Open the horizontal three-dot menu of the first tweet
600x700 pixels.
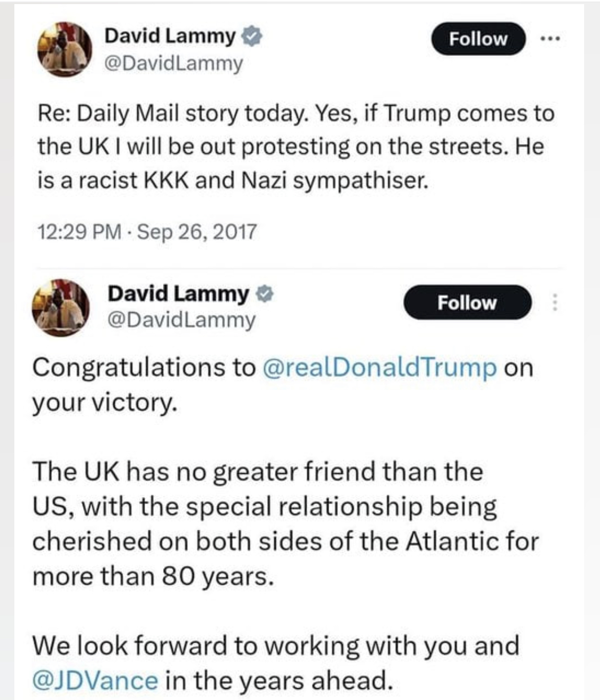(x=550, y=38)
